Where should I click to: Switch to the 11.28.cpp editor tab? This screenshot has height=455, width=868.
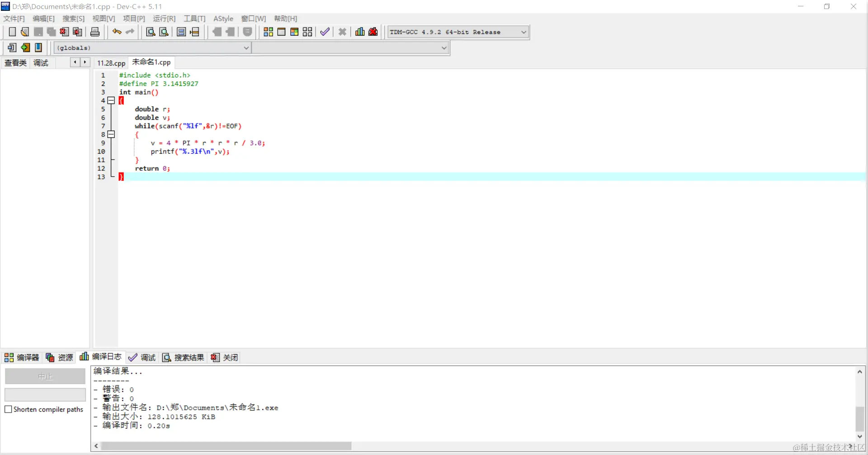[111, 63]
